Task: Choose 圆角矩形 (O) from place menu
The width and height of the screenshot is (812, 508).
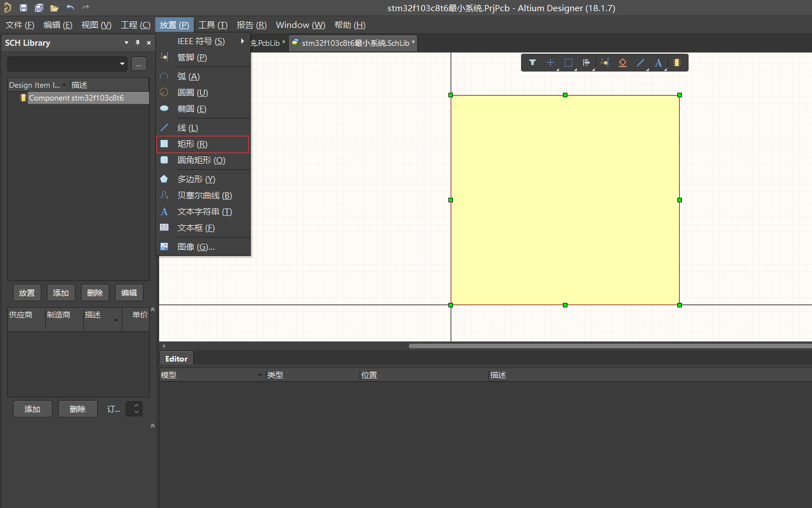Action: 202,160
